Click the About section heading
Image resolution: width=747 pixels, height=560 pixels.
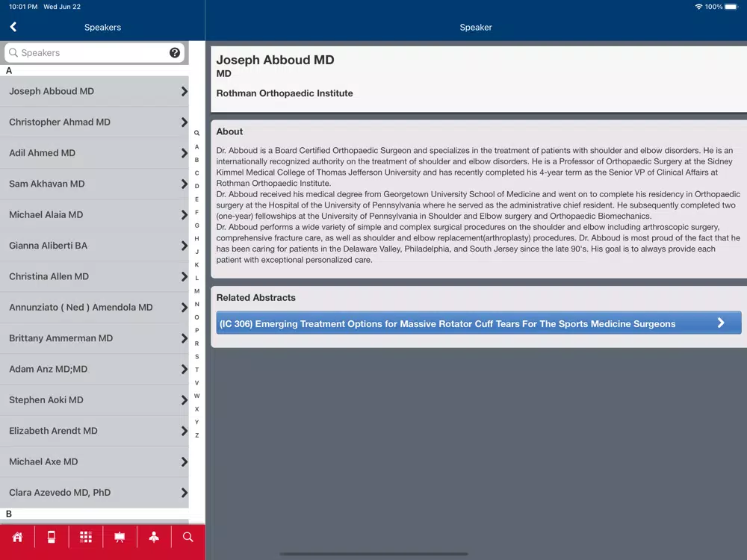(x=229, y=131)
